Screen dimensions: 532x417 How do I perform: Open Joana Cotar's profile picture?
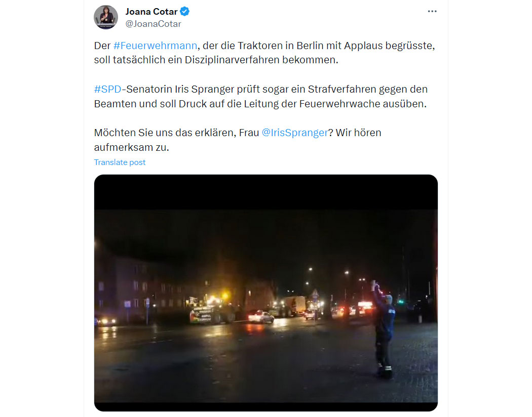106,17
